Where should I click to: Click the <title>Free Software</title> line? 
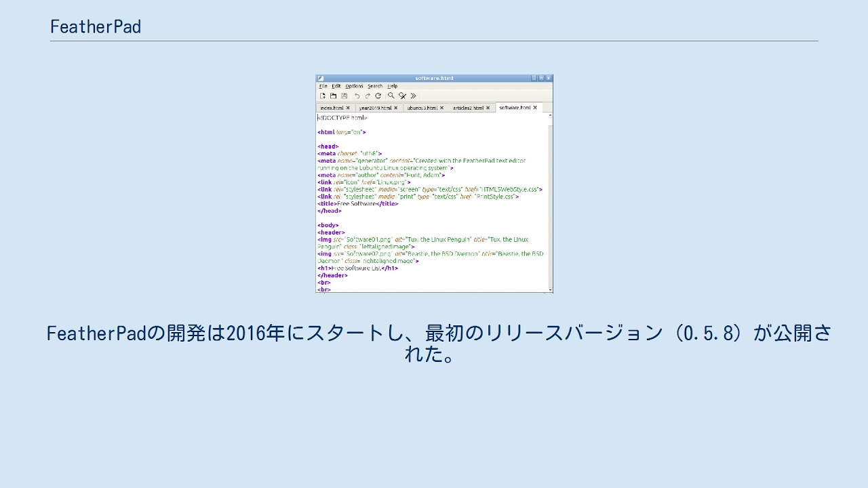coord(357,203)
